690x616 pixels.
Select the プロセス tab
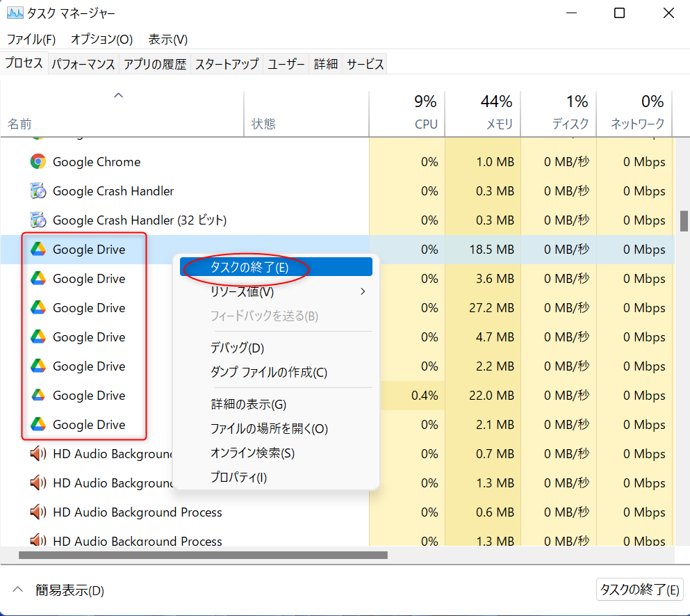[x=24, y=63]
